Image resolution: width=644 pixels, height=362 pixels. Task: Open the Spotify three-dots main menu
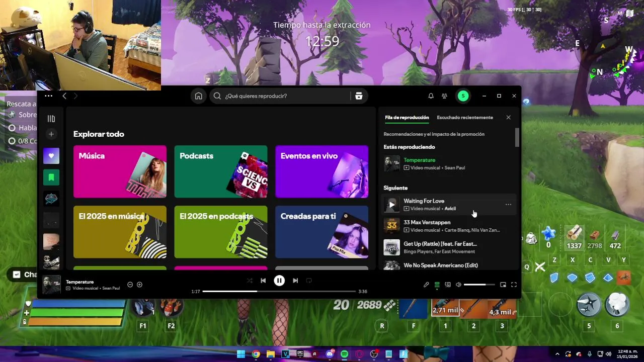coord(48,96)
